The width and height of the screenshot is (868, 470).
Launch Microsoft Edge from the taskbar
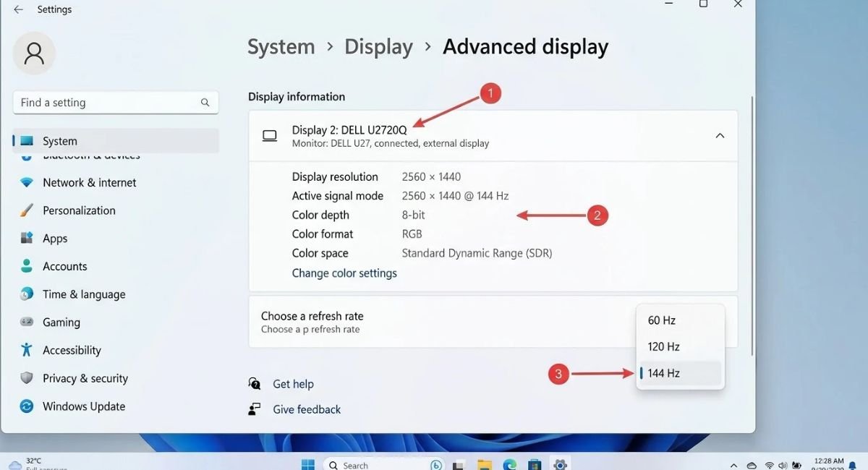[x=509, y=465]
